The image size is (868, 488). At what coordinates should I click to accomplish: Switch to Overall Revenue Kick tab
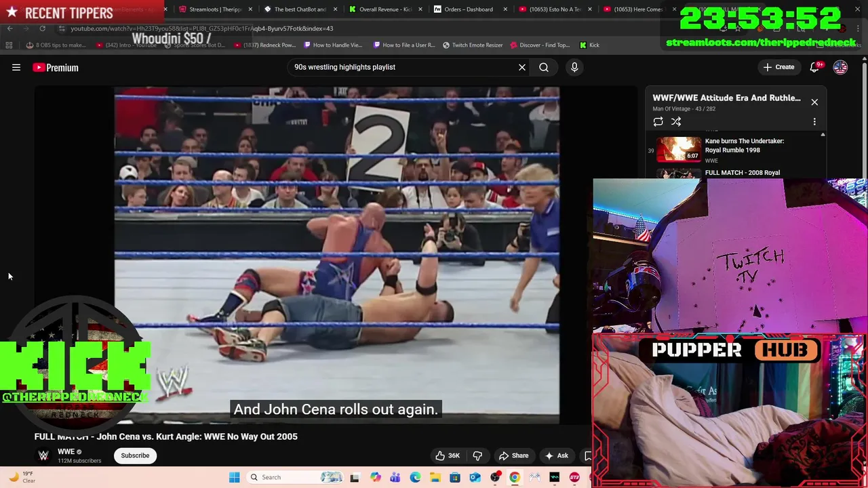[x=385, y=9]
